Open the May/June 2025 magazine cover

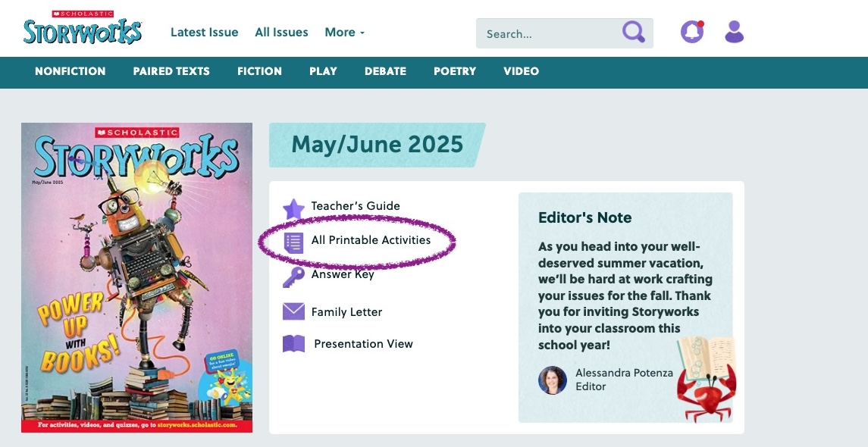(136, 277)
